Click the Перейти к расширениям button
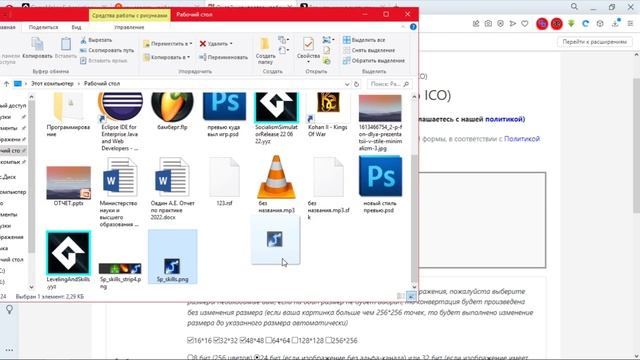This screenshot has width=640, height=360. [x=594, y=42]
